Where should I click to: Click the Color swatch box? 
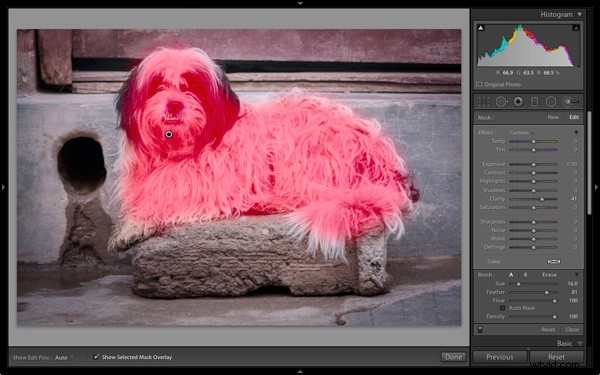coord(554,261)
